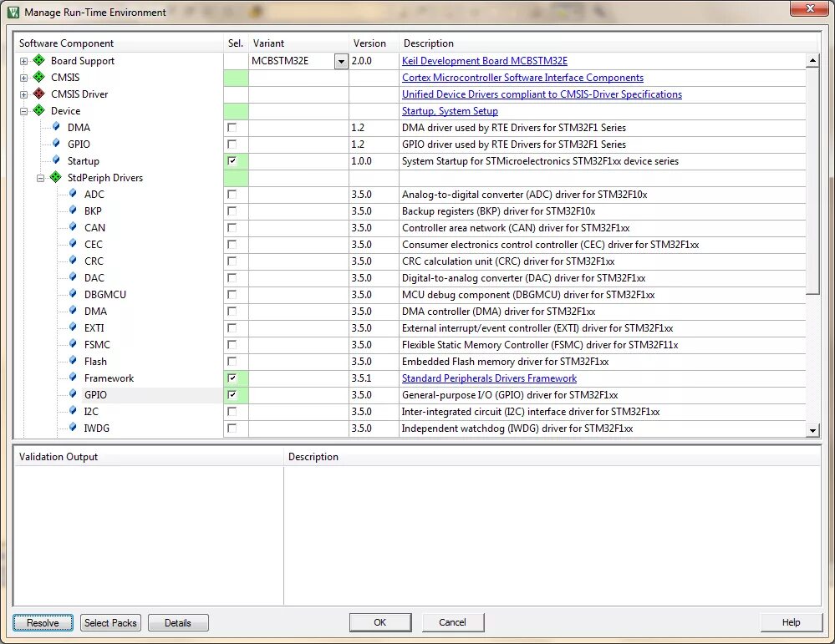Tick the I2C driver checkbox
This screenshot has height=644, width=835.
(232, 412)
